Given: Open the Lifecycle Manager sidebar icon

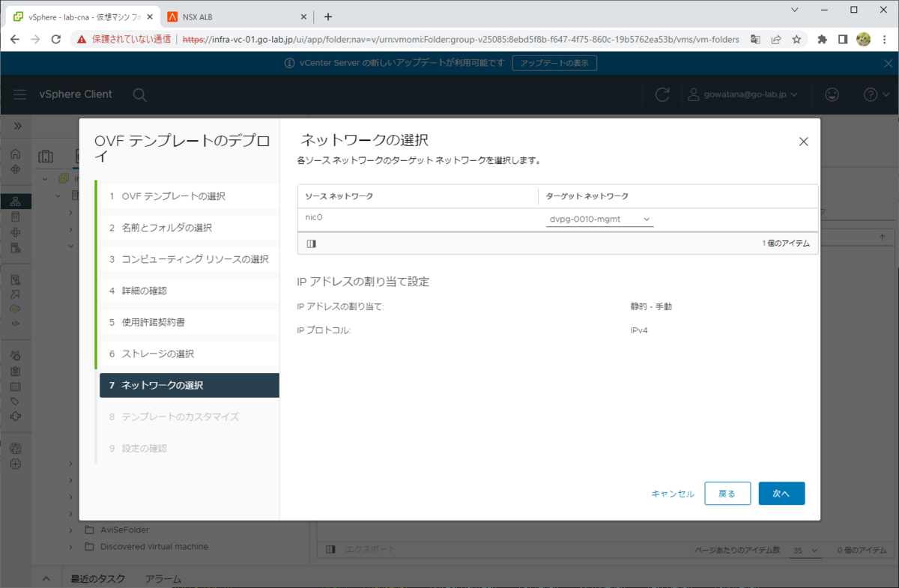Looking at the screenshot, I should 16,416.
